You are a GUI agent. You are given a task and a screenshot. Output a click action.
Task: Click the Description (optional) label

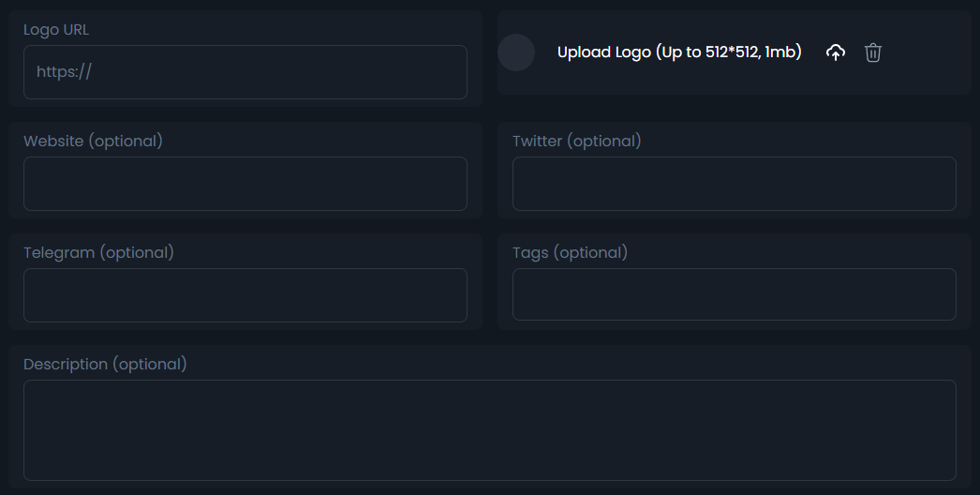(105, 365)
